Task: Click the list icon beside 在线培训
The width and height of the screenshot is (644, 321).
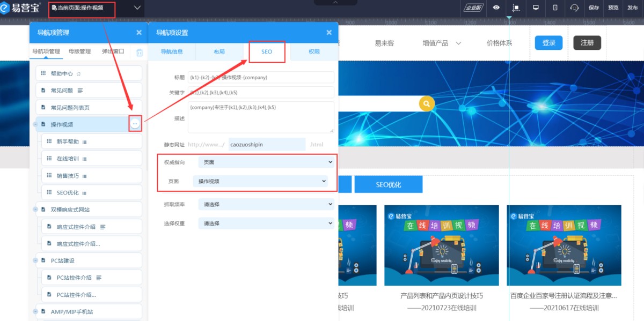Action: coord(85,159)
